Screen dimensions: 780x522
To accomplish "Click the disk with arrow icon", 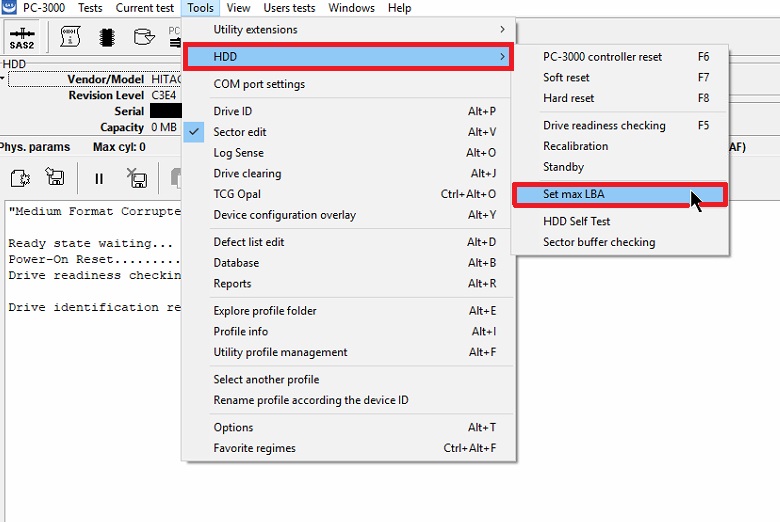I will pos(144,37).
